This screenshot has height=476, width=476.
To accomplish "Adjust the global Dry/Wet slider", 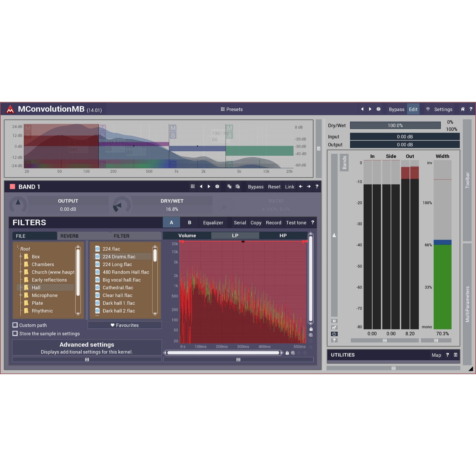I will 395,125.
